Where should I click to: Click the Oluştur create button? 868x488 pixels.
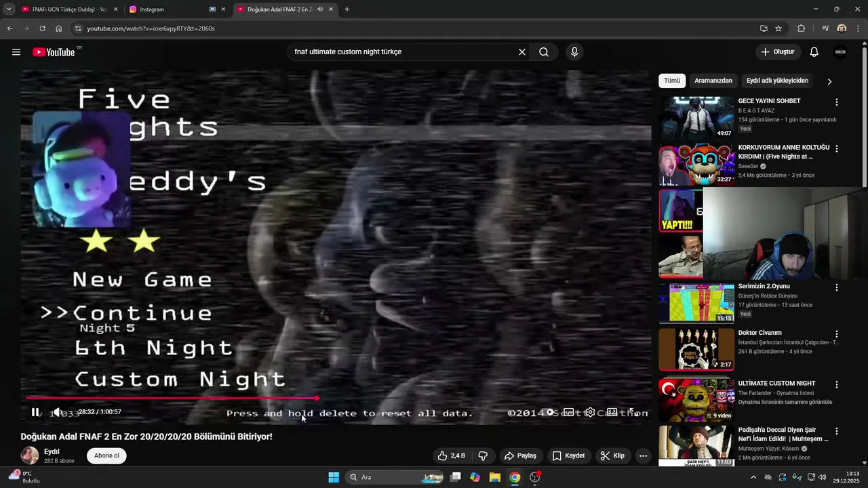(778, 52)
